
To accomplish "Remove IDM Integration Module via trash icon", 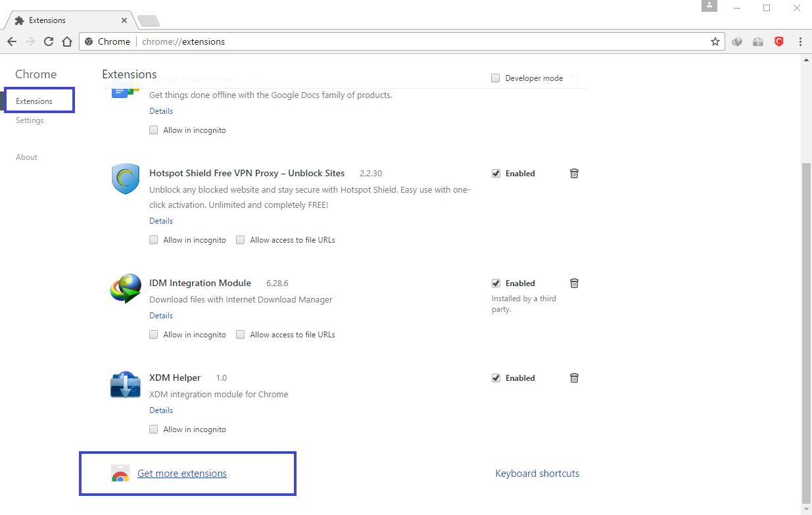I will [574, 283].
